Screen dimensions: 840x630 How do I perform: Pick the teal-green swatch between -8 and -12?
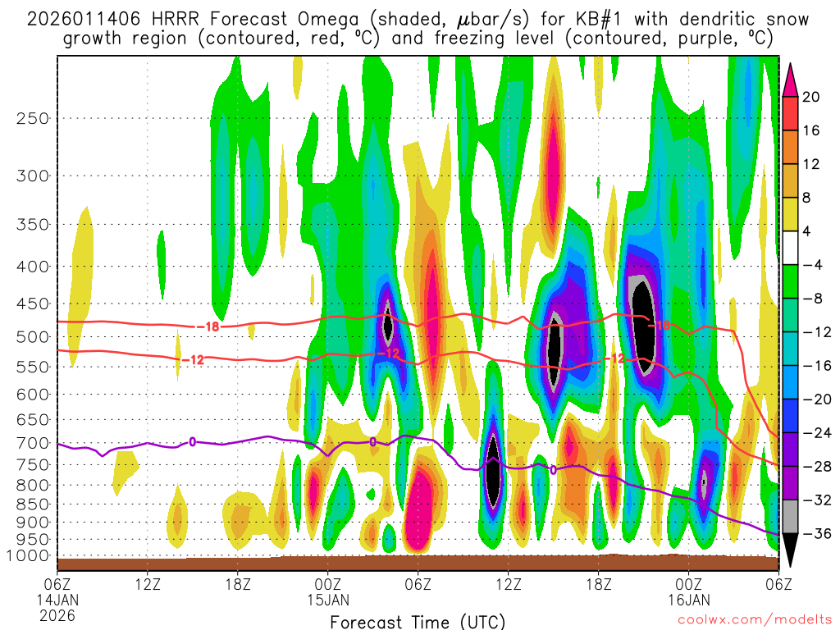[x=790, y=315]
